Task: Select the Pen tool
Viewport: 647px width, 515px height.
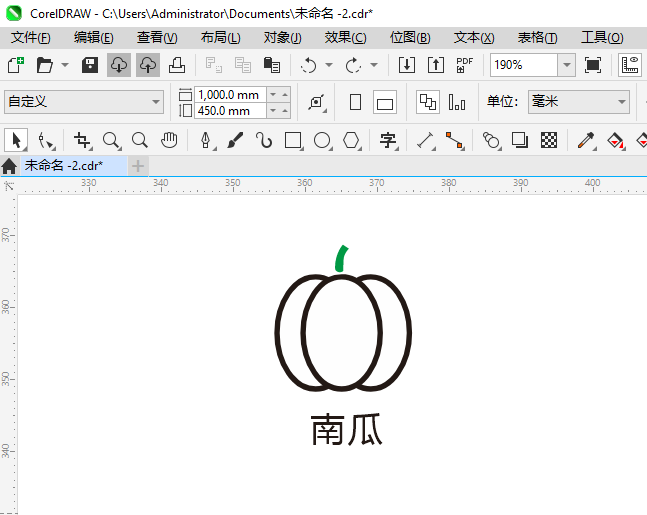Action: click(x=206, y=140)
